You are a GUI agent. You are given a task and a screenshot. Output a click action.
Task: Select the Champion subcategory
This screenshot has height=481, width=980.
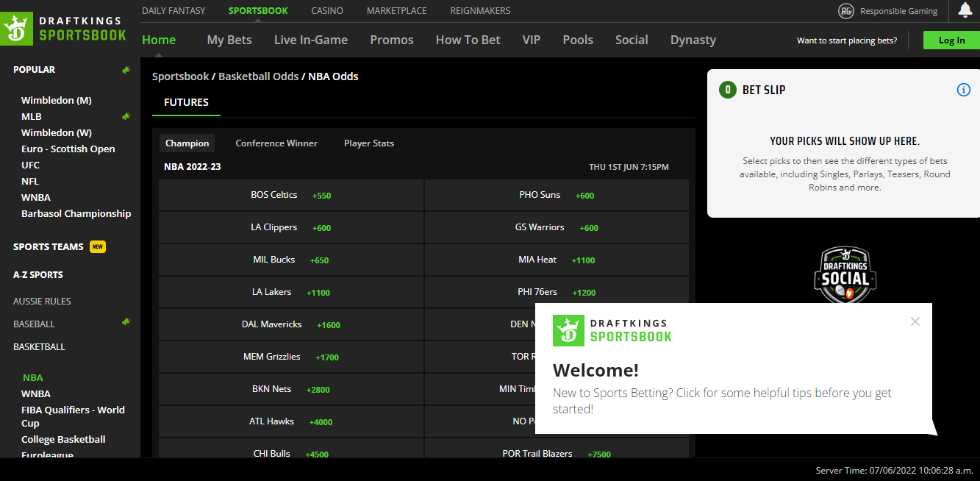[x=187, y=143]
